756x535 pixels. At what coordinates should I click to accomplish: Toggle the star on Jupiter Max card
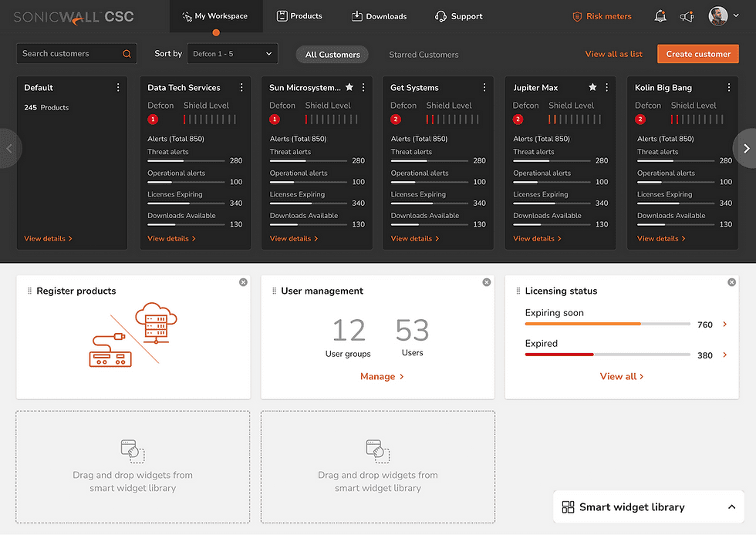click(592, 87)
